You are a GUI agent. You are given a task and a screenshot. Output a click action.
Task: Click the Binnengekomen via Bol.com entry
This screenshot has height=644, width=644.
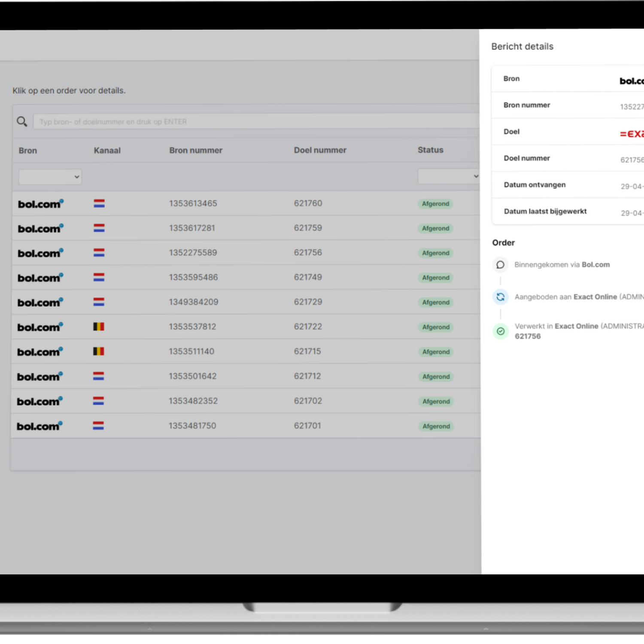(562, 264)
